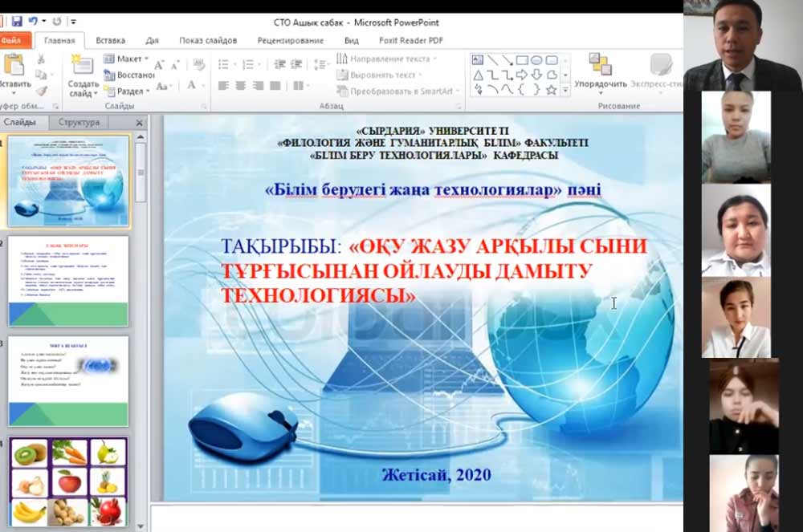
Task: Open the Показ слайдов tab
Action: point(208,40)
